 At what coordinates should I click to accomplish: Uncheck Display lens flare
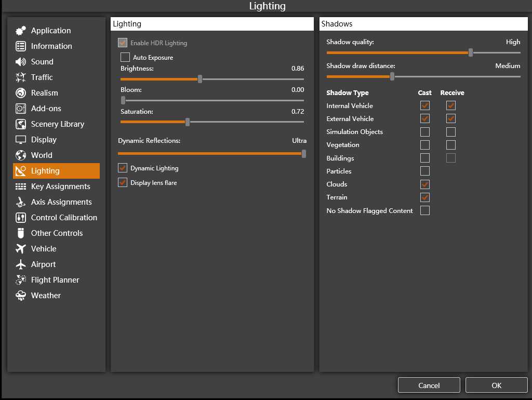pos(123,182)
